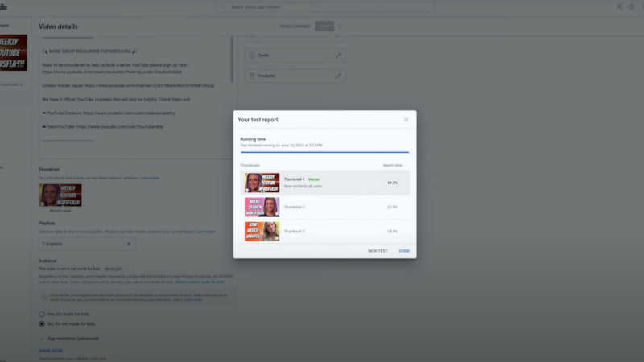The height and width of the screenshot is (362, 644).
Task: Click the DONE button in test report
Action: 404,251
